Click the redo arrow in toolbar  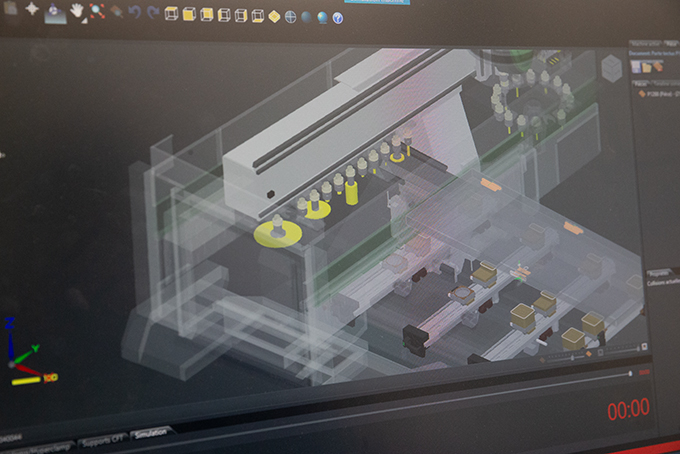pos(153,13)
